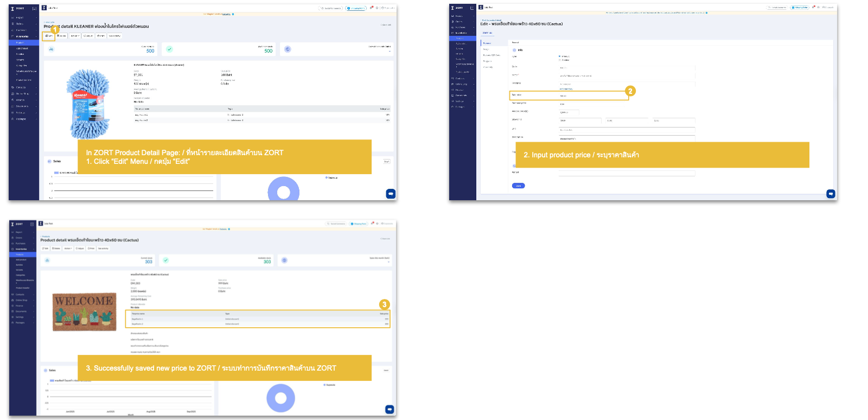Click the Info section icon on the Edit page
The image size is (868, 420).
(x=514, y=50)
